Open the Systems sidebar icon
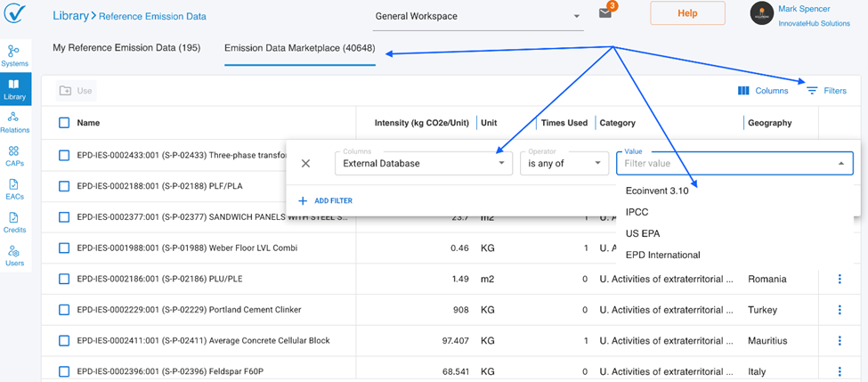868x382 pixels. 14,55
